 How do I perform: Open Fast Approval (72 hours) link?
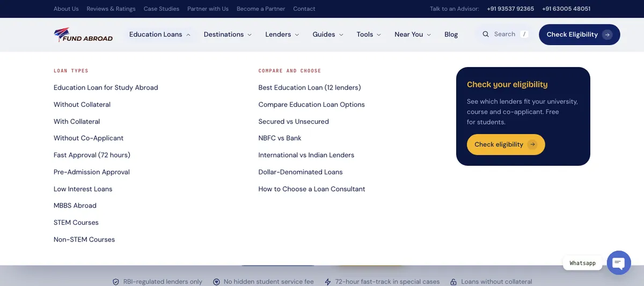tap(92, 155)
